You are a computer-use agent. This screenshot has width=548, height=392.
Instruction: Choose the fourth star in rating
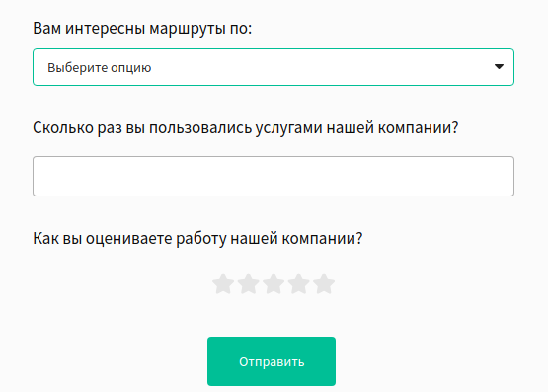click(298, 283)
